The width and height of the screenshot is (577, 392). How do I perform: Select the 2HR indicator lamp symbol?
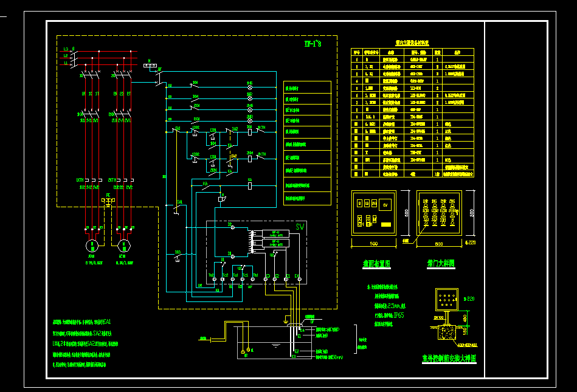pos(250,120)
